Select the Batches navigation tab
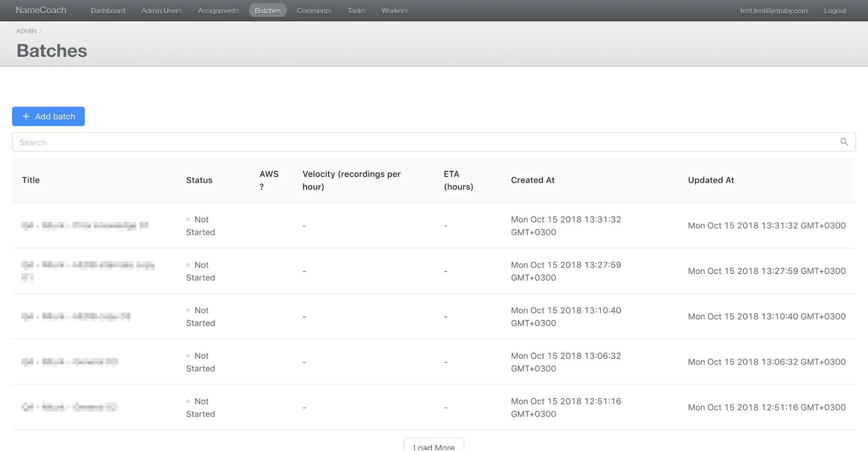Screen dimensions: 868x451 [x=267, y=10]
